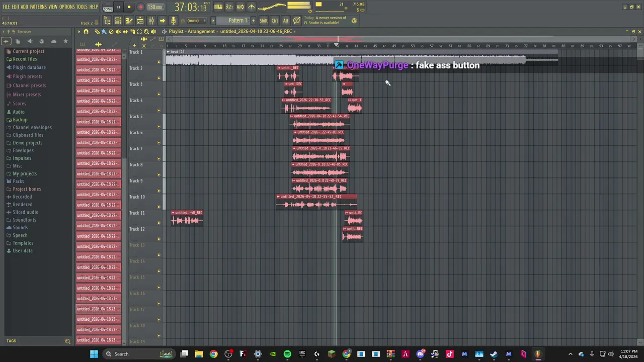This screenshot has width=644, height=362.
Task: Open the Mixer view
Action: click(151, 21)
